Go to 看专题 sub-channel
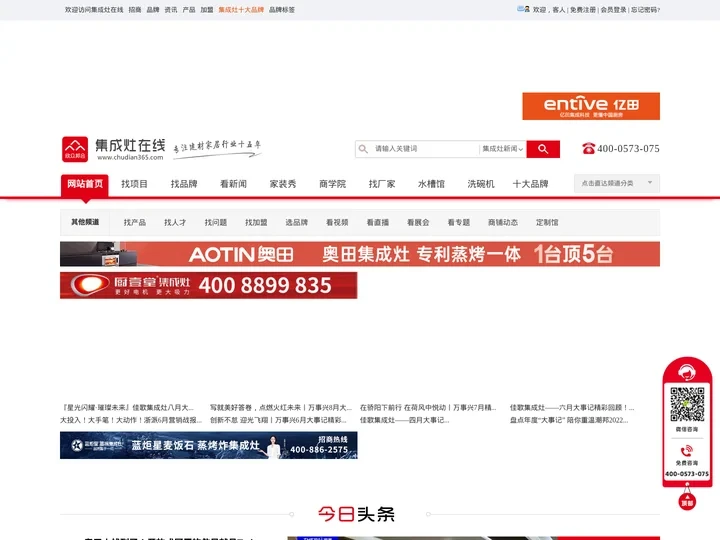This screenshot has width=720, height=540. click(459, 222)
